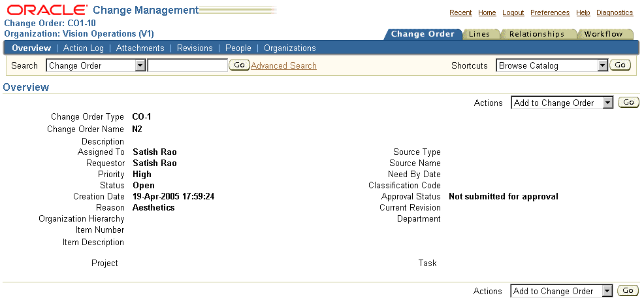Click the Current Revision label
The height and width of the screenshot is (304, 644).
[x=410, y=208]
